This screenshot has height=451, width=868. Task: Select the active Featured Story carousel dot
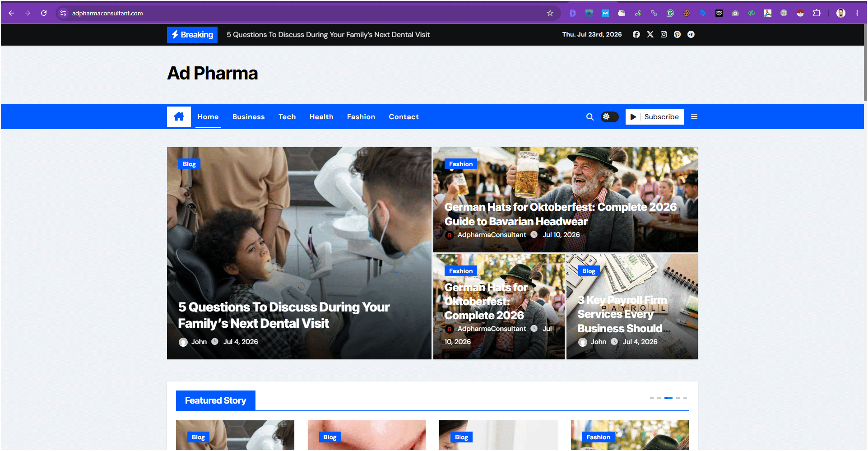tap(668, 398)
